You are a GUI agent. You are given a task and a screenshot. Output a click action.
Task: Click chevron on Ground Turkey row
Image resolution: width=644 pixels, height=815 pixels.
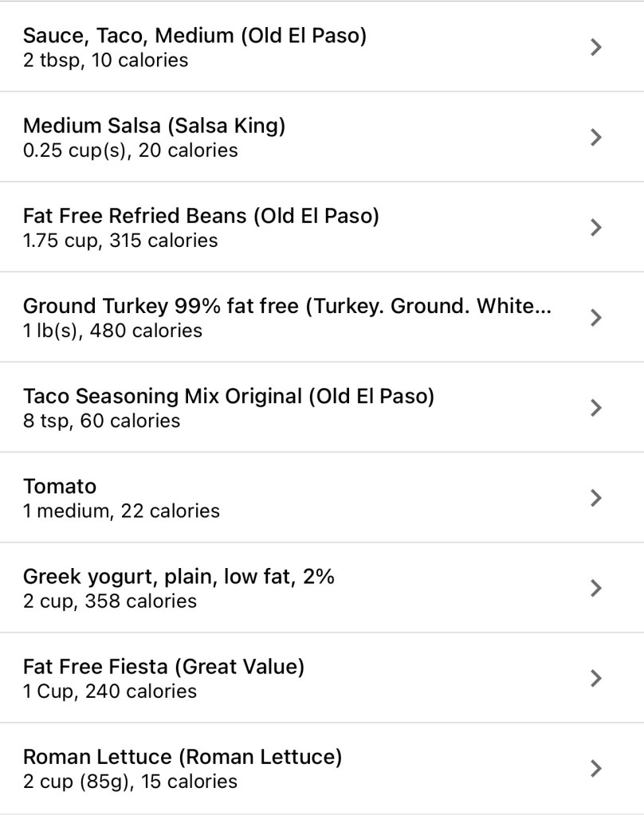(x=595, y=318)
